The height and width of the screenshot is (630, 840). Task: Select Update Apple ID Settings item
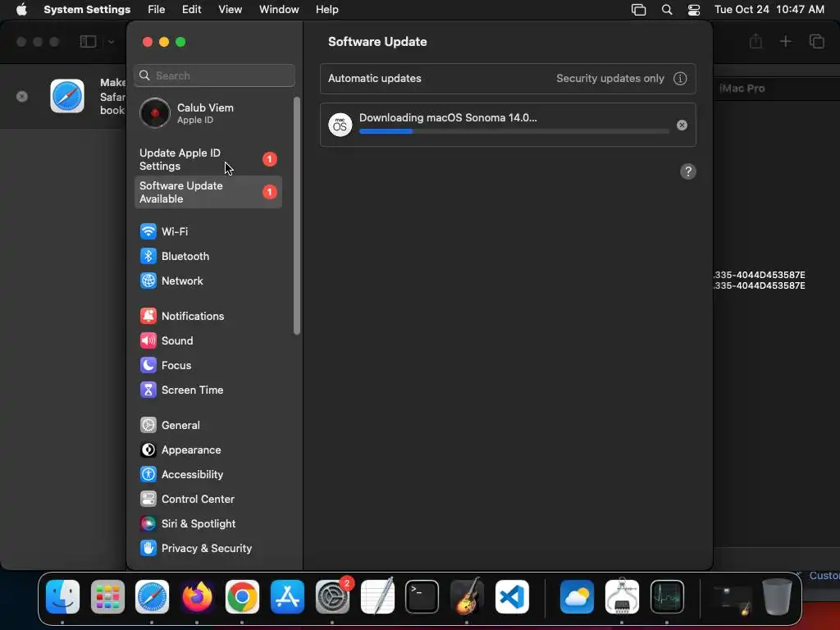coord(208,159)
